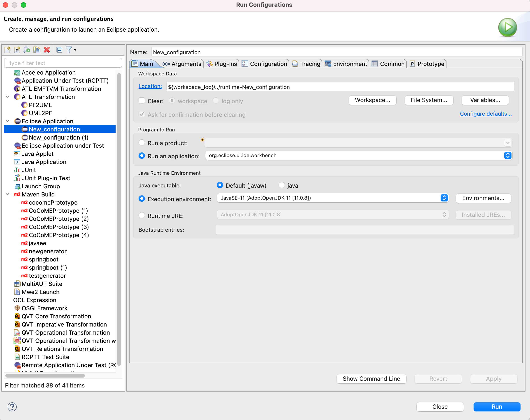Select the java executable radio button

click(281, 185)
